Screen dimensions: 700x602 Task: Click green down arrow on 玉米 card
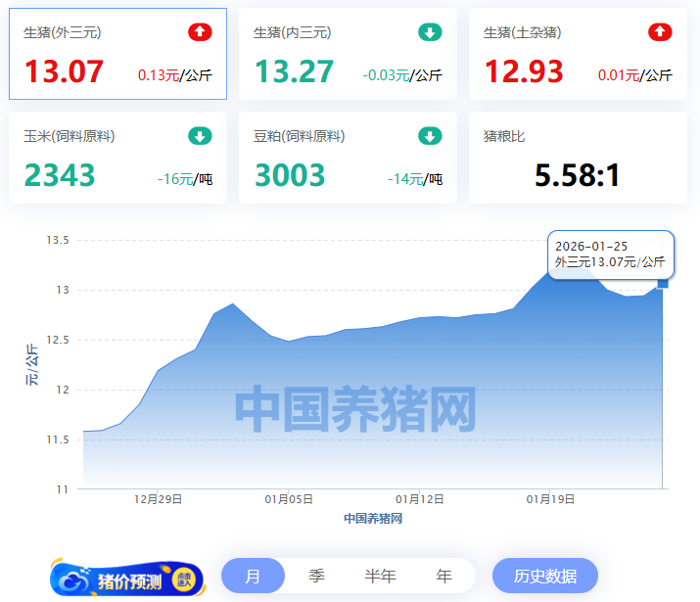pyautogui.click(x=200, y=136)
